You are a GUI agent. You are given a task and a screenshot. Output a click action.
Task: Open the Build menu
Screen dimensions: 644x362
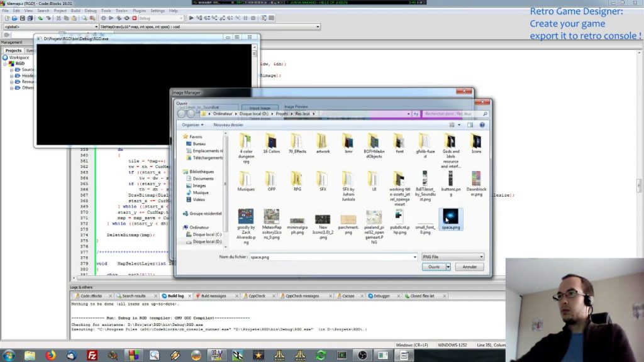pyautogui.click(x=75, y=11)
